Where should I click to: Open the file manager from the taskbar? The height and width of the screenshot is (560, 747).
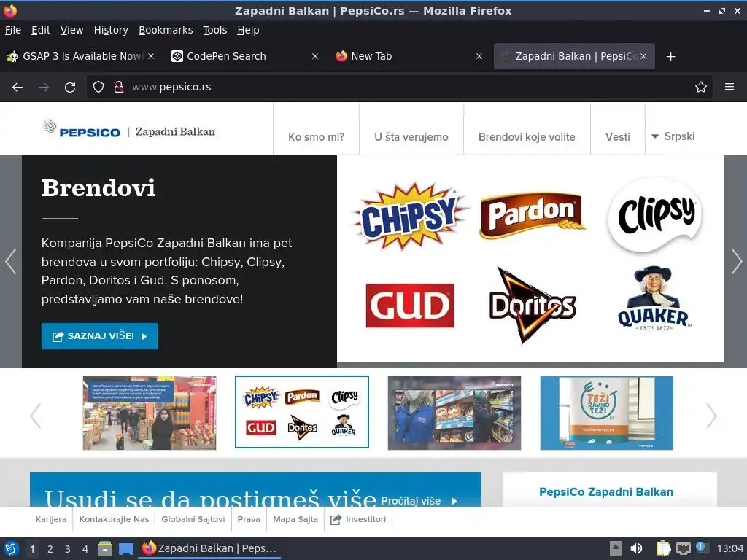(x=105, y=548)
